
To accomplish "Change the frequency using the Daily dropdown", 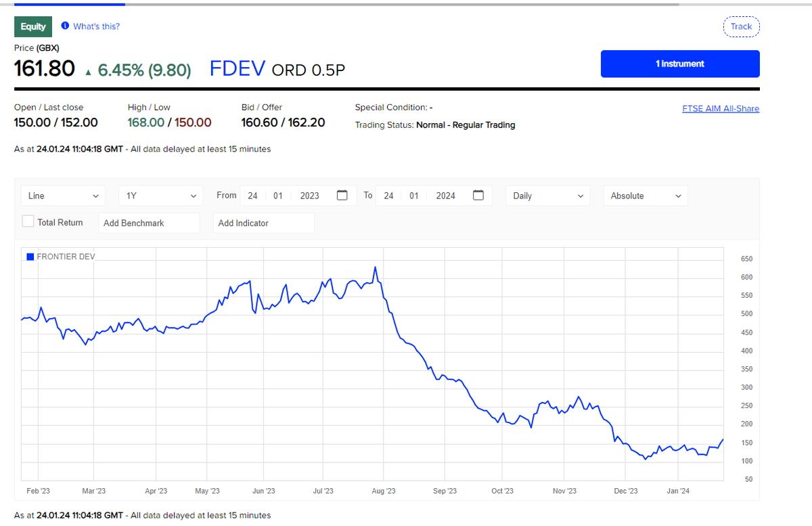I will coord(547,195).
